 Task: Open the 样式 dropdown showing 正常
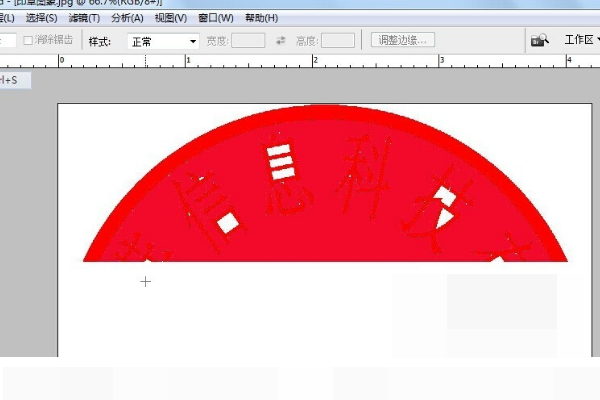coord(163,41)
